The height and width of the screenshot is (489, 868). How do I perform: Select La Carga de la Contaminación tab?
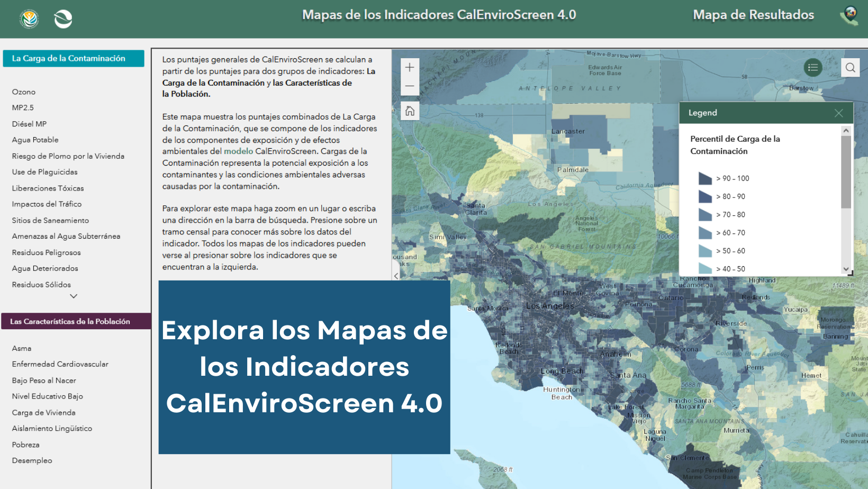coord(74,58)
